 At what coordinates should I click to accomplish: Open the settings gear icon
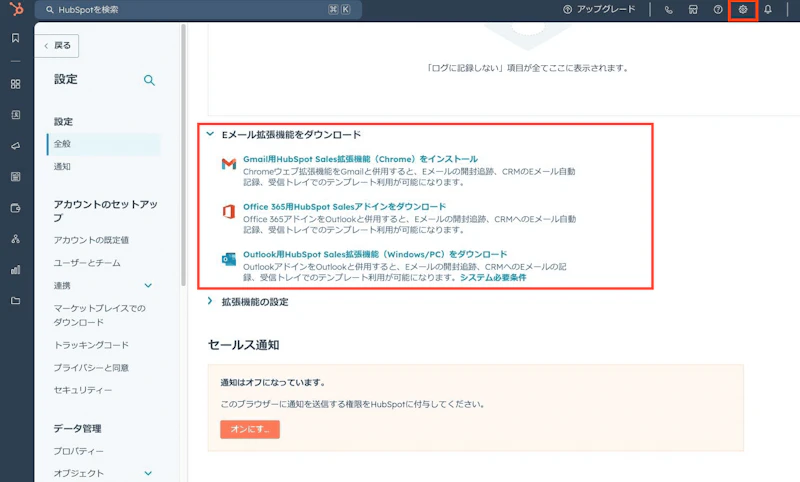(743, 10)
